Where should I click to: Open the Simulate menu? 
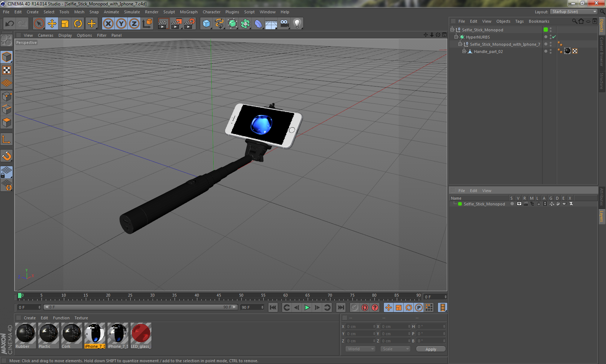tap(132, 12)
